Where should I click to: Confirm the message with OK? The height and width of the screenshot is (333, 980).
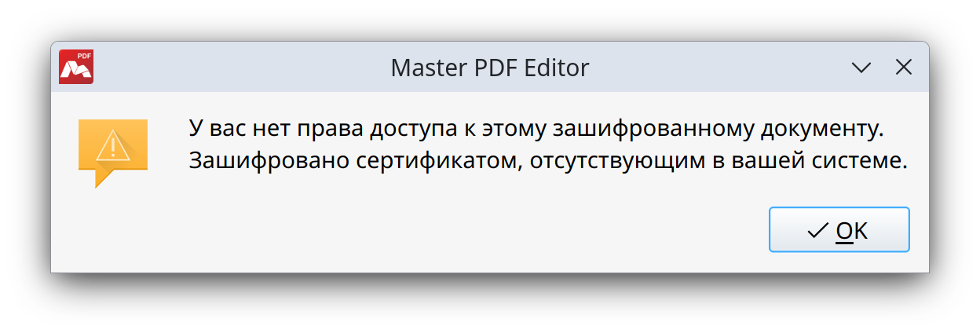839,229
